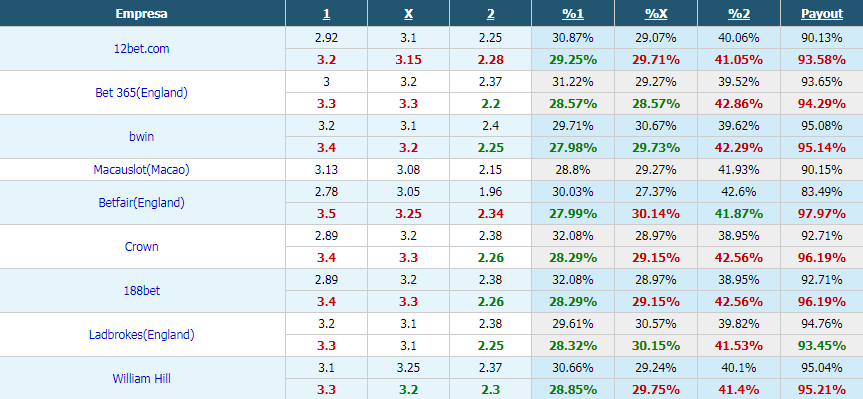
Task: Sort by the Payout column header
Action: coord(822,14)
